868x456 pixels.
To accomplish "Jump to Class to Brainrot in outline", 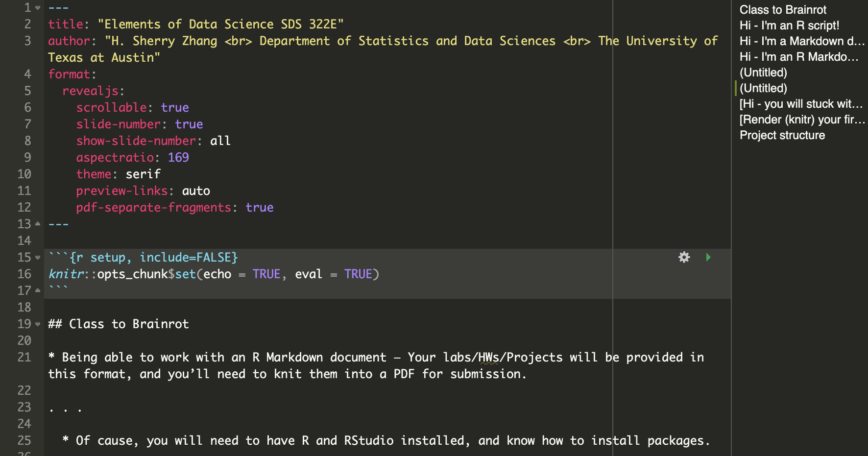I will coord(783,10).
